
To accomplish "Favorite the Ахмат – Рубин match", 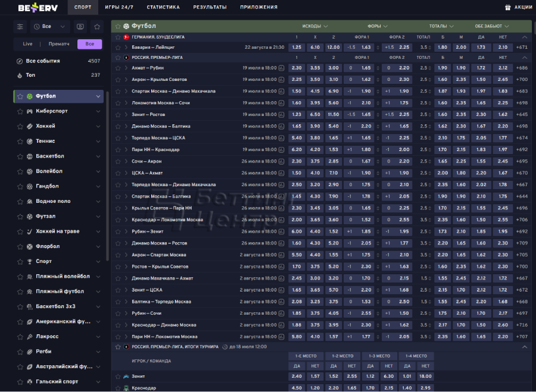I will click(x=118, y=68).
